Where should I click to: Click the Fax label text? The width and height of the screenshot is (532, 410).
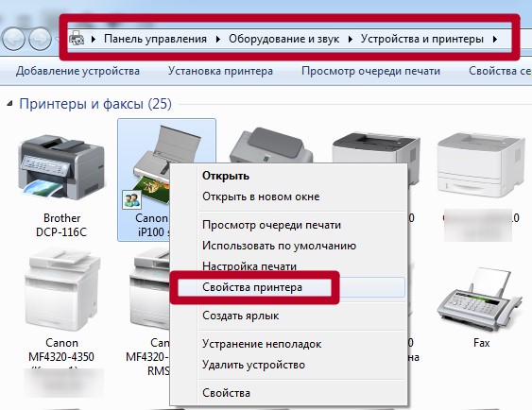coord(482,343)
